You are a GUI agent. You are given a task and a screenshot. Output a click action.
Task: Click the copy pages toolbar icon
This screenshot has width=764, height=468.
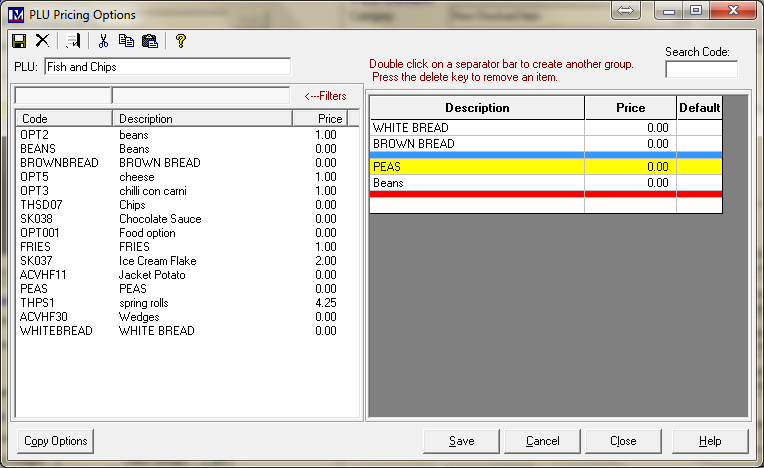tap(126, 41)
